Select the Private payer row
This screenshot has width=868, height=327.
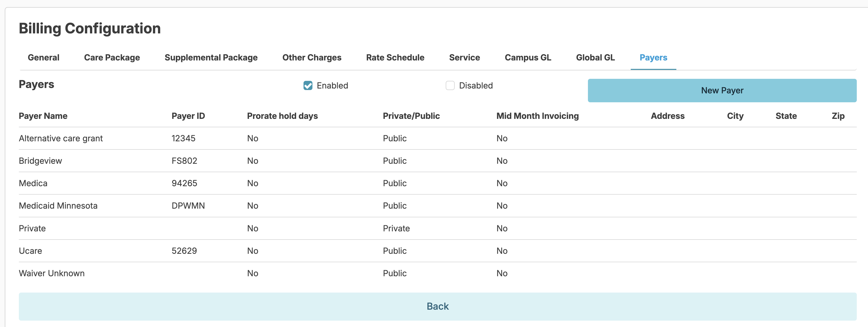32,228
